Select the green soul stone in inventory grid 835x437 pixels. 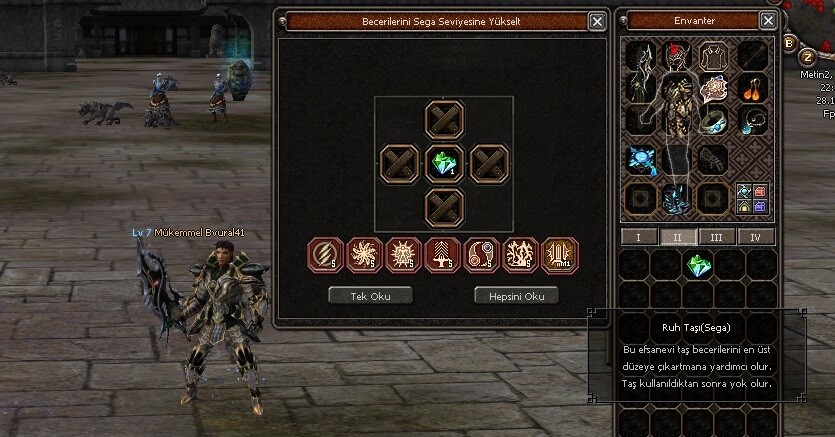[x=698, y=265]
